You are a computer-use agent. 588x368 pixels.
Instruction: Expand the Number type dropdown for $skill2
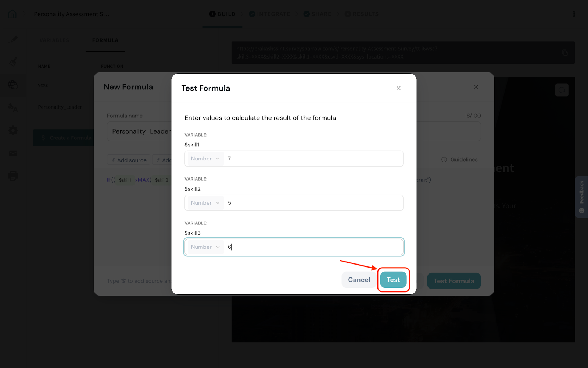pos(205,203)
